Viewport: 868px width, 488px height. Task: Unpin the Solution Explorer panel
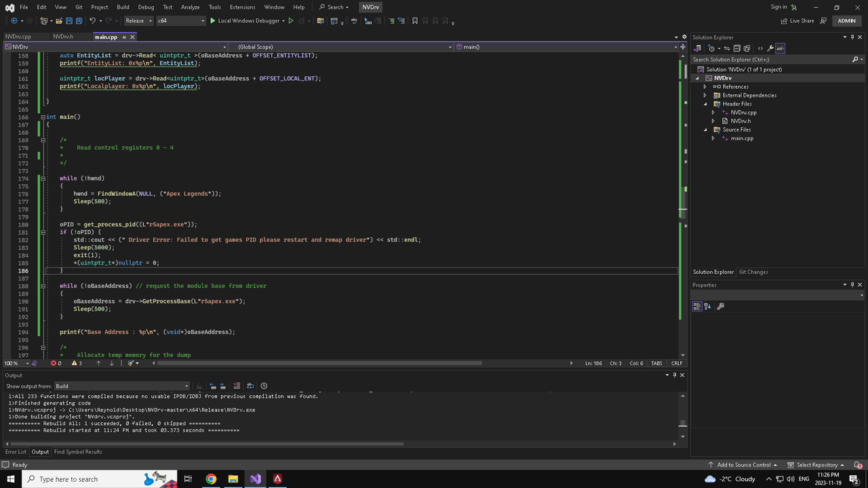[x=852, y=37]
